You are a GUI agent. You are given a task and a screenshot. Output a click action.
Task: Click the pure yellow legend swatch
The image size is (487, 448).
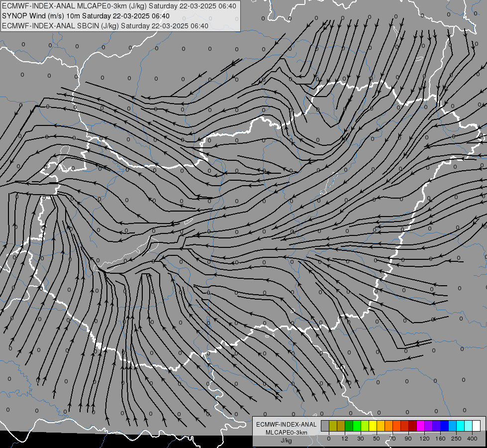coord(373,426)
